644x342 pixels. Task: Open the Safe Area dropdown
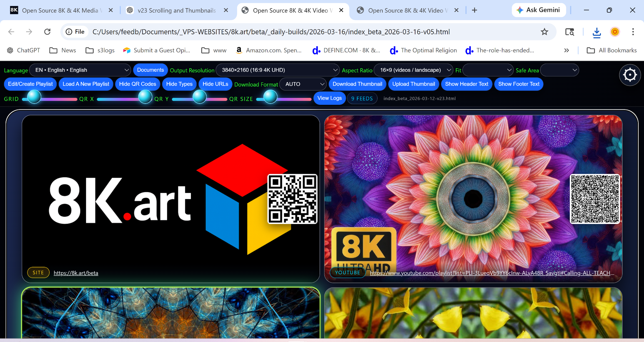coord(559,70)
